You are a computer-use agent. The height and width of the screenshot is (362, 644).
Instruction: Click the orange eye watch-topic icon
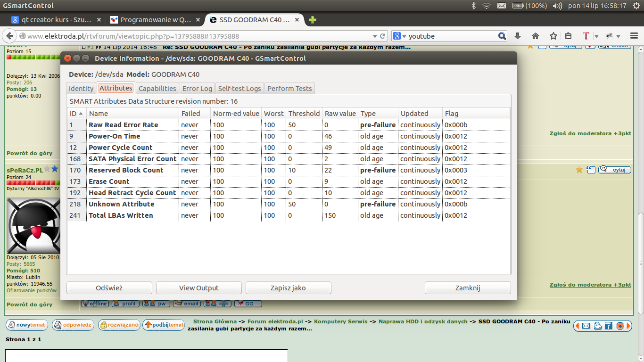click(620, 326)
